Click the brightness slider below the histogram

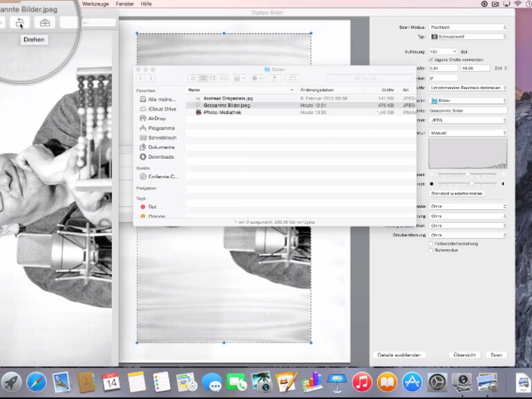click(468, 175)
